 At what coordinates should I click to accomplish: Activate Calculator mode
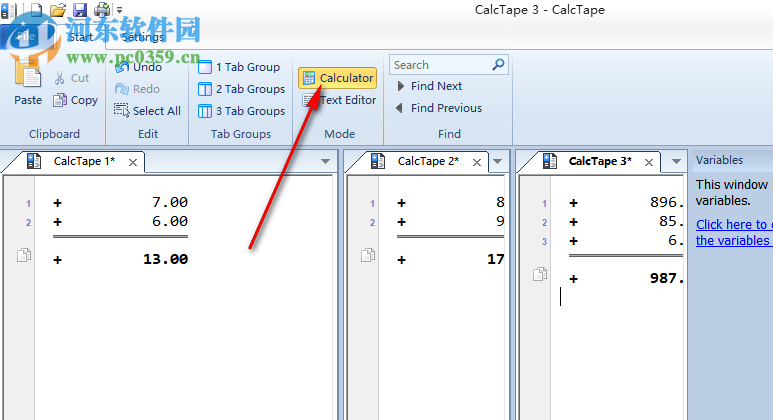pyautogui.click(x=338, y=78)
